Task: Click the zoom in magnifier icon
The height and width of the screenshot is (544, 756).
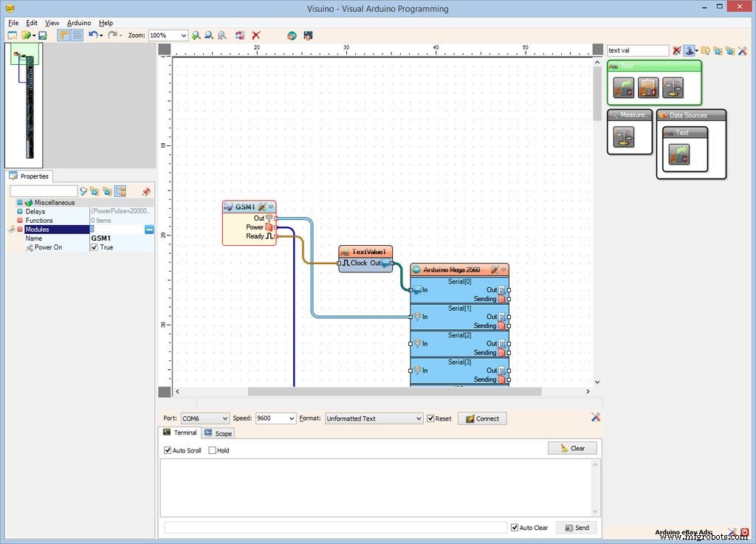Action: [x=196, y=35]
